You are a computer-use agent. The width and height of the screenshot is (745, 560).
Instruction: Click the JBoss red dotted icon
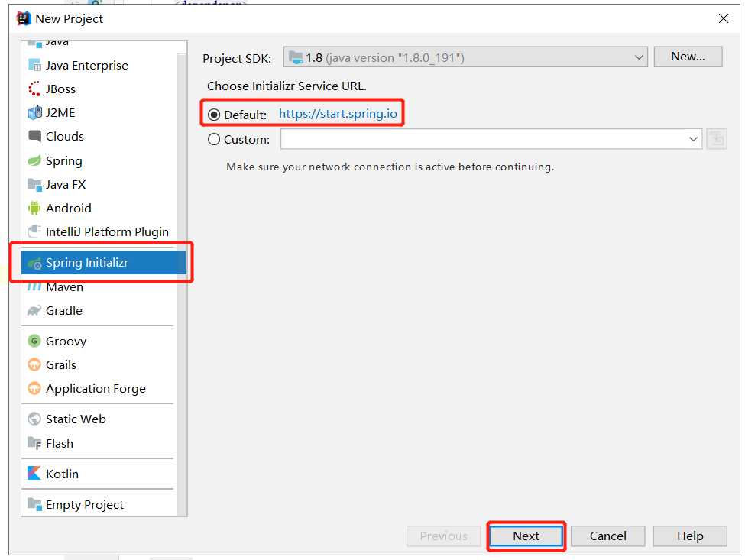click(x=34, y=89)
